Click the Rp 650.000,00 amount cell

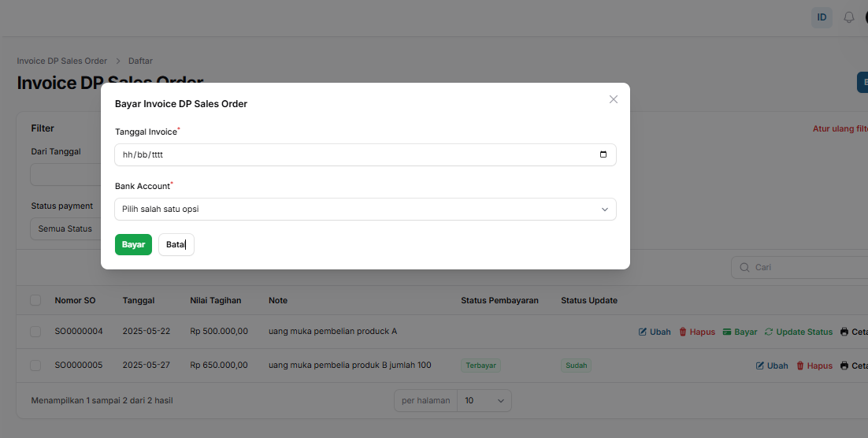219,365
